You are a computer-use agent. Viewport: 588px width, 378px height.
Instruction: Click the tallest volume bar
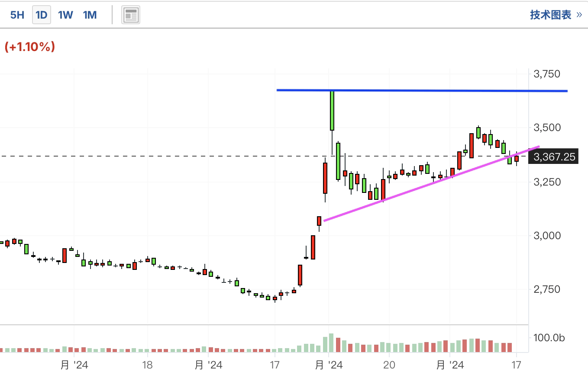[x=331, y=343]
